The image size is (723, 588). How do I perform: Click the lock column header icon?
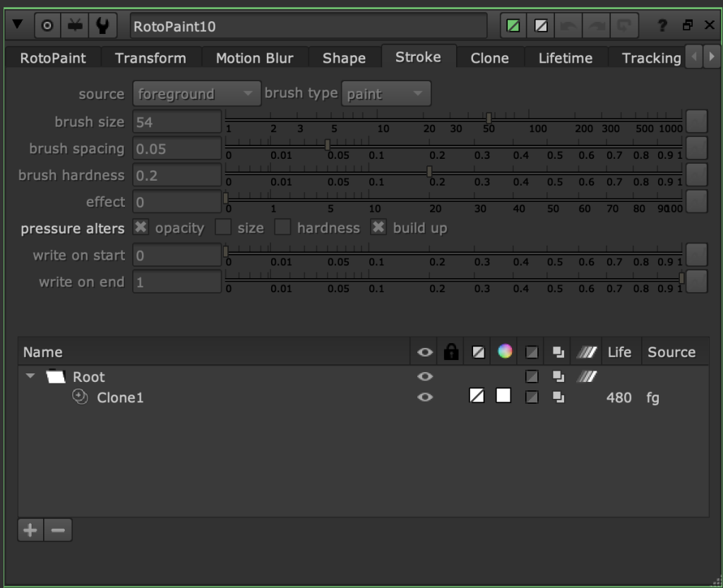pyautogui.click(x=451, y=352)
